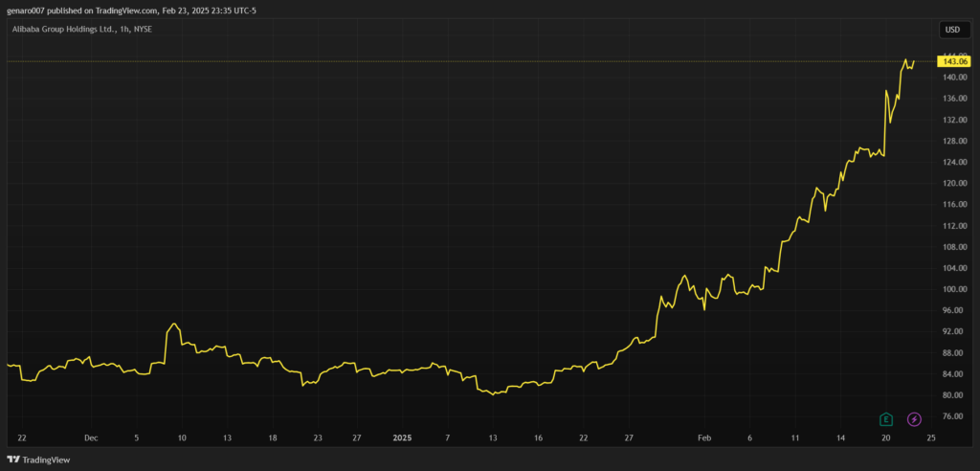Click the green earnings E marker
The image size is (980, 471).
click(x=886, y=419)
